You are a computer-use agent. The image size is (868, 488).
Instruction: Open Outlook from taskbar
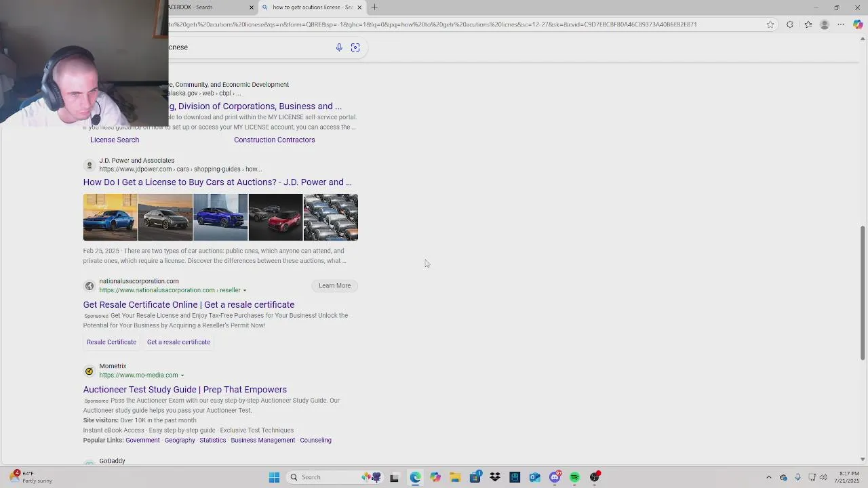534,477
